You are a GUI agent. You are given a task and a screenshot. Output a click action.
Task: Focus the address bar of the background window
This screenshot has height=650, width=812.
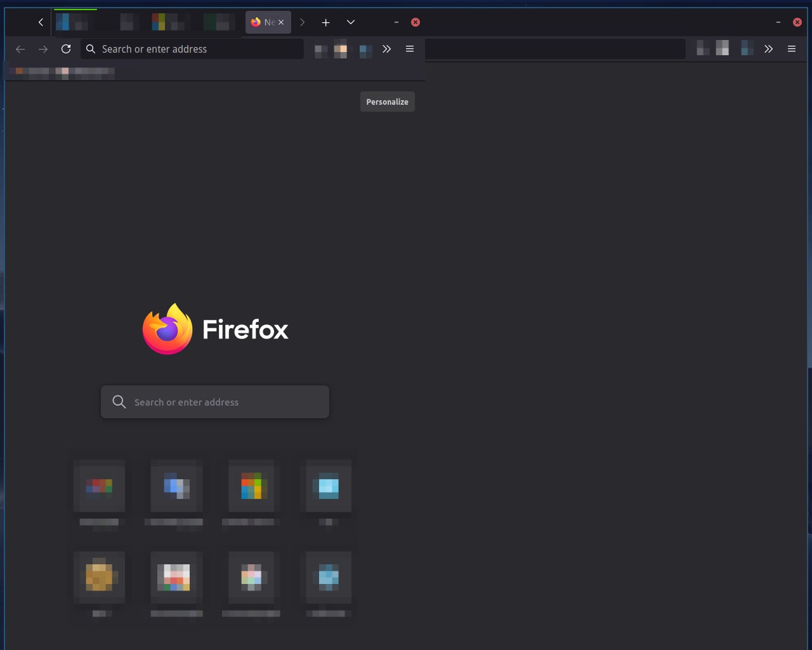(x=555, y=49)
